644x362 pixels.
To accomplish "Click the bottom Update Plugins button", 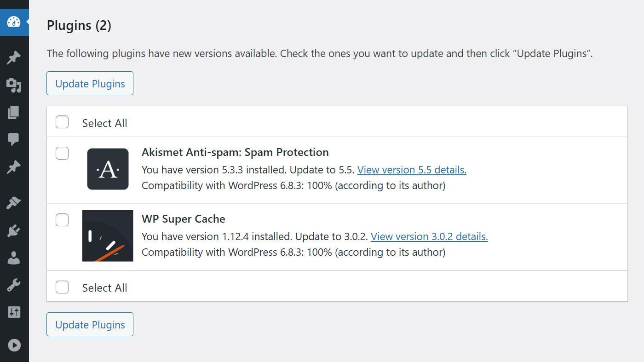I will point(90,324).
